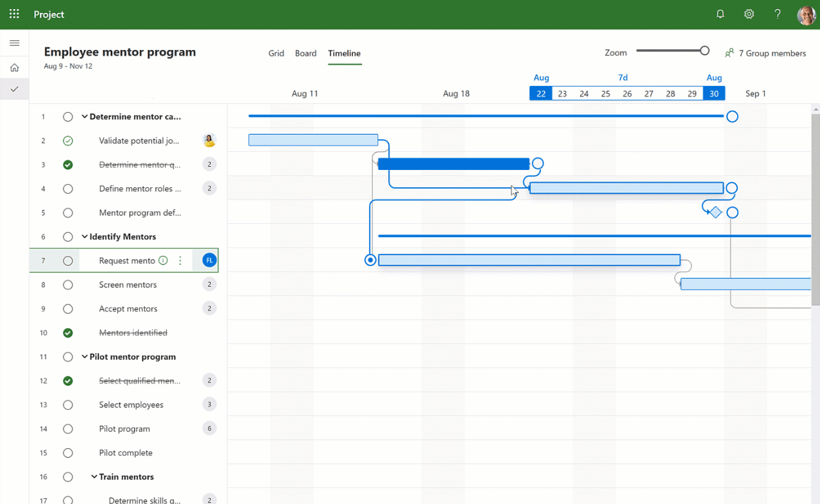Open the app launcher waffle icon

13,13
